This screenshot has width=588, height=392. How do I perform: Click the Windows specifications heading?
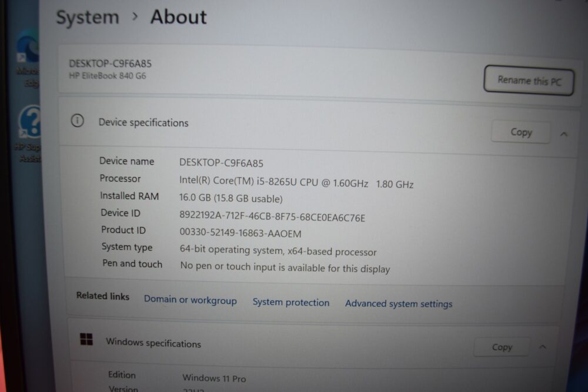tap(153, 343)
